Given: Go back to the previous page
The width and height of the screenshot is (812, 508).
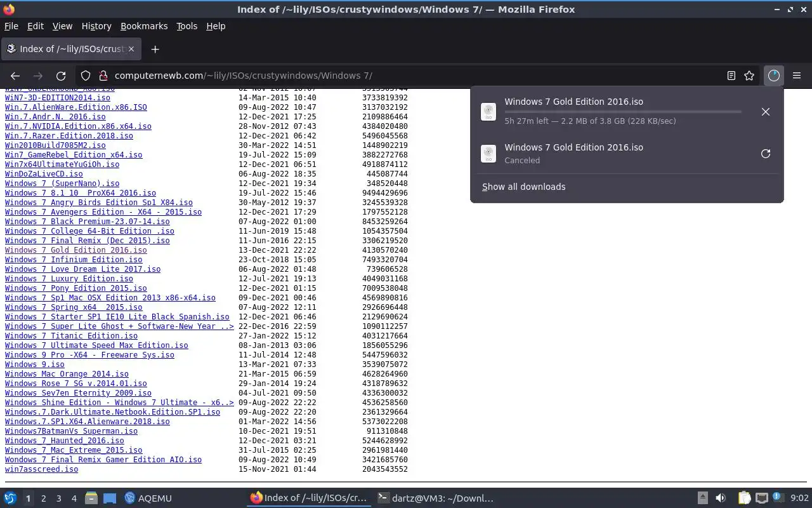Looking at the screenshot, I should pyautogui.click(x=15, y=76).
